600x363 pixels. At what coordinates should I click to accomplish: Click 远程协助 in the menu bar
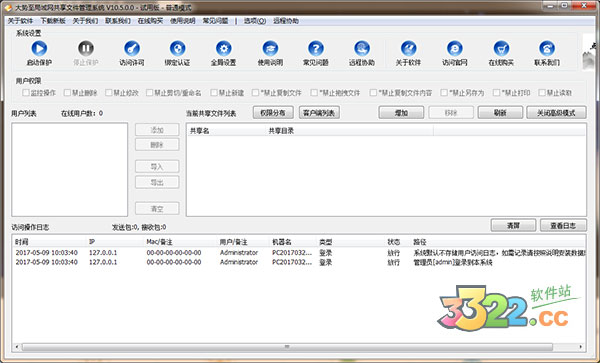(286, 21)
